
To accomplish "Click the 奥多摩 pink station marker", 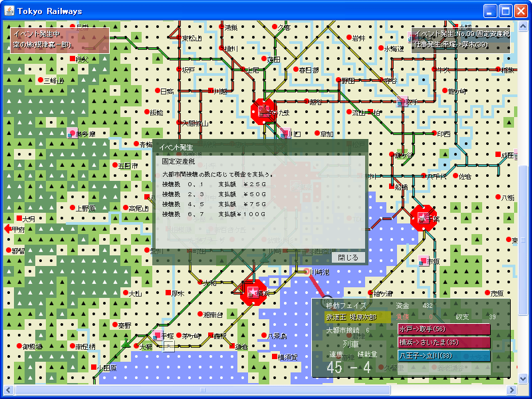I will point(72,134).
